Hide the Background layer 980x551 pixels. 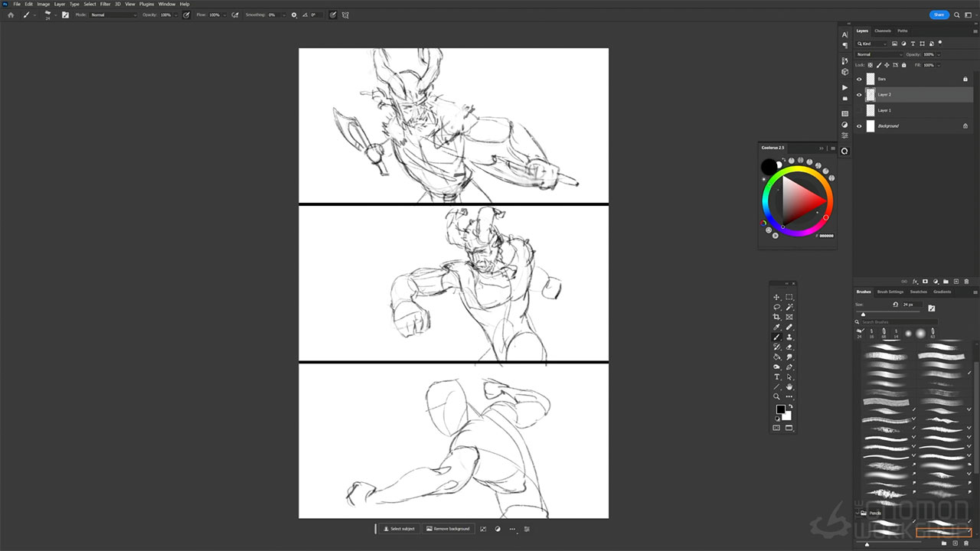pos(859,126)
